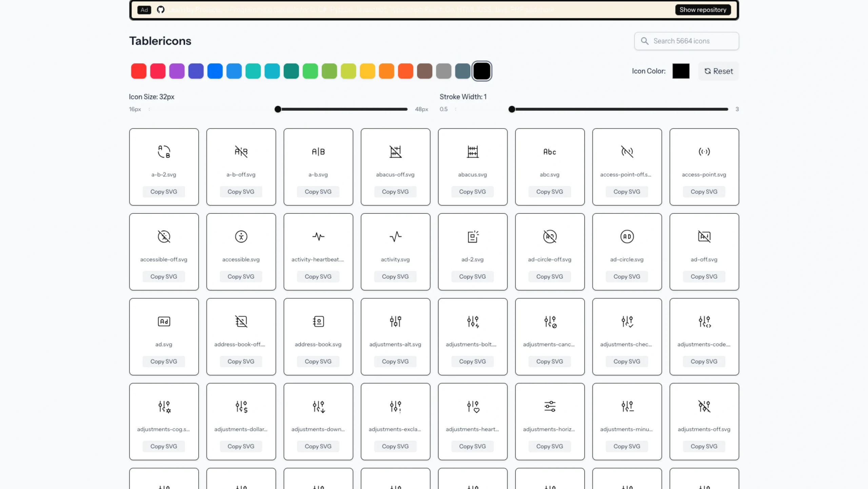The height and width of the screenshot is (489, 868).
Task: Click the address-book icon
Action: point(318,321)
